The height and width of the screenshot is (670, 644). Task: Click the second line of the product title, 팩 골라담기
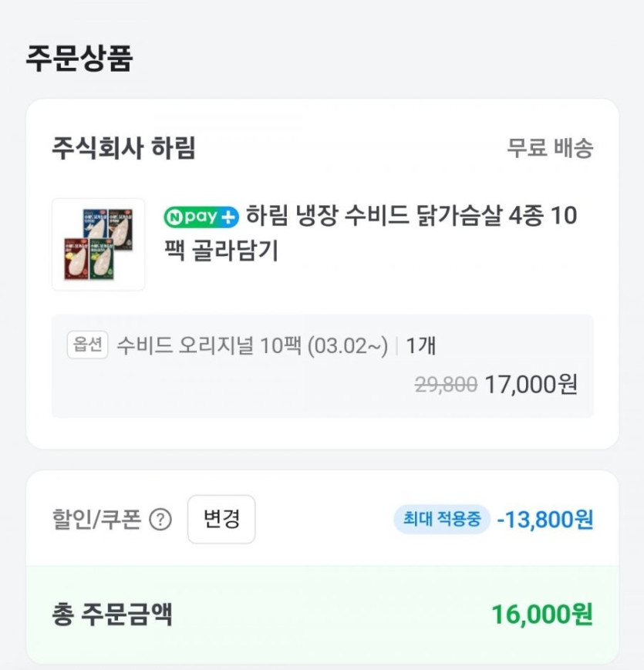(x=221, y=251)
